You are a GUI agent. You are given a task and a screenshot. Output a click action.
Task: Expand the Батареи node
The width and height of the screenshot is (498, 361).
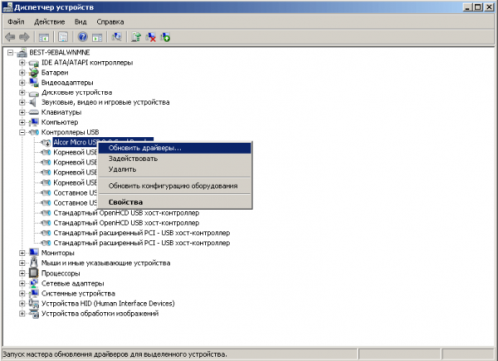click(x=22, y=73)
